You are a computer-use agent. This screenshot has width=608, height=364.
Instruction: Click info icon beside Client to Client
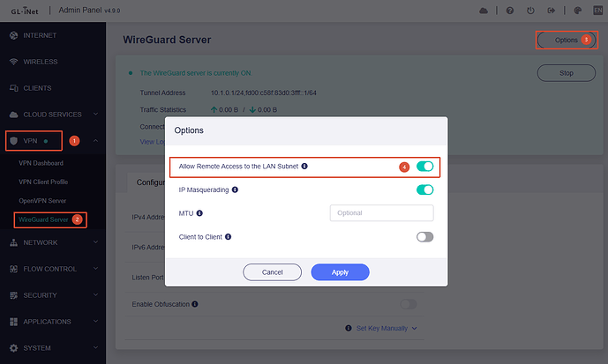click(228, 236)
